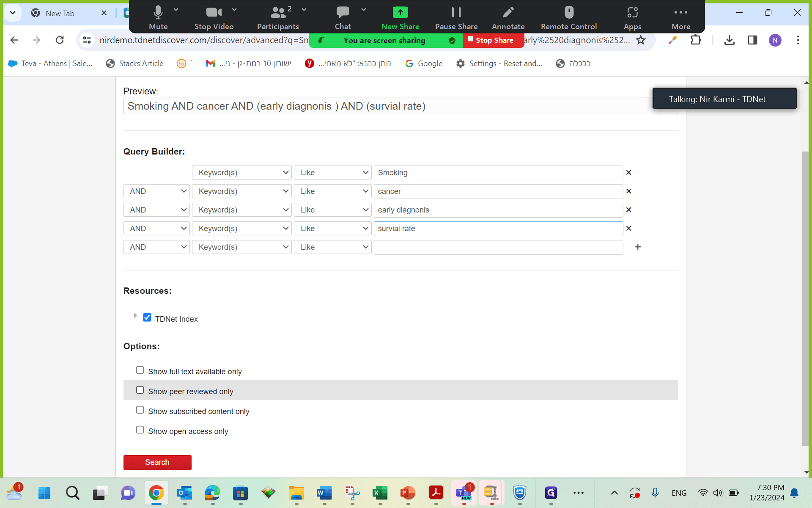Remove the survial rate query row
Image resolution: width=812 pixels, height=508 pixels.
(628, 229)
